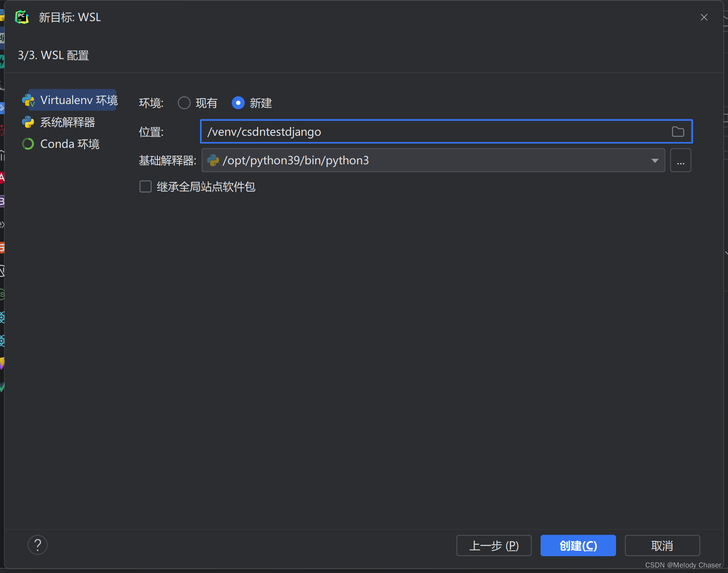The width and height of the screenshot is (728, 573).
Task: Click the ... button to browse interpreters
Action: point(681,160)
